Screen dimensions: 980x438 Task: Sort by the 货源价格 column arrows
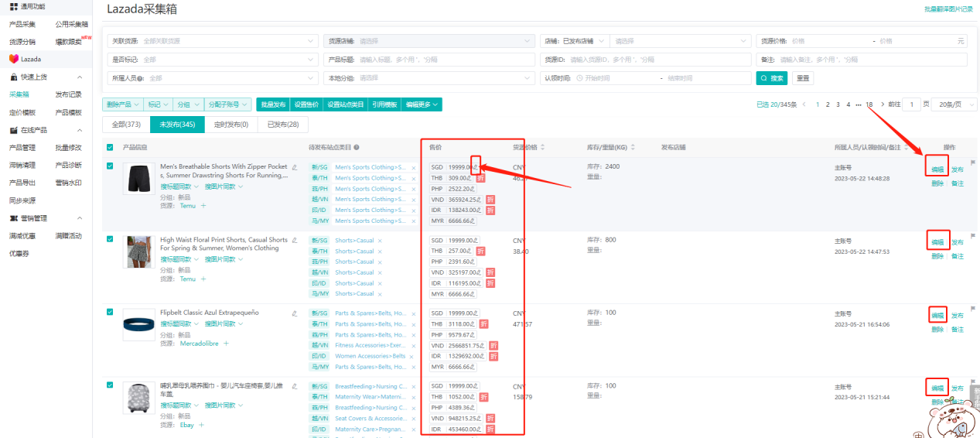(x=542, y=147)
